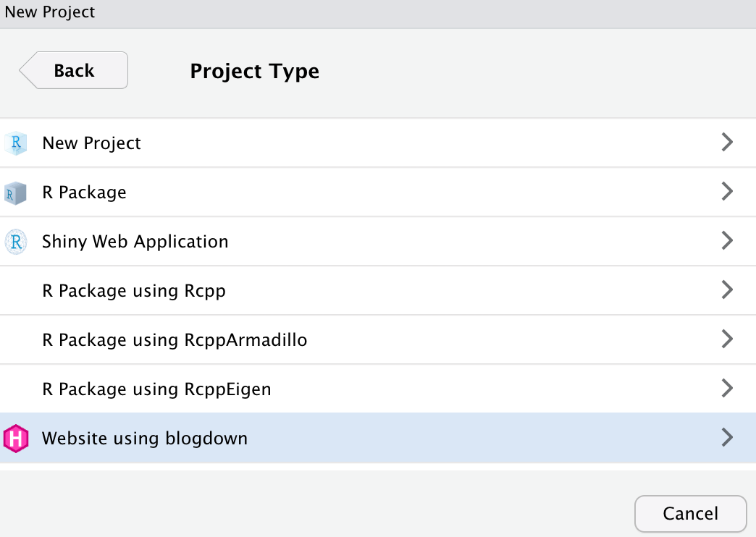
Task: Open chevron for Website using blogdown
Action: [x=727, y=437]
